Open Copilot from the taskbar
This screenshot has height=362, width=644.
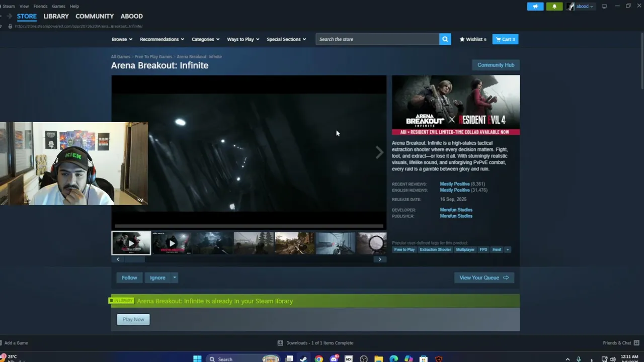click(x=409, y=359)
